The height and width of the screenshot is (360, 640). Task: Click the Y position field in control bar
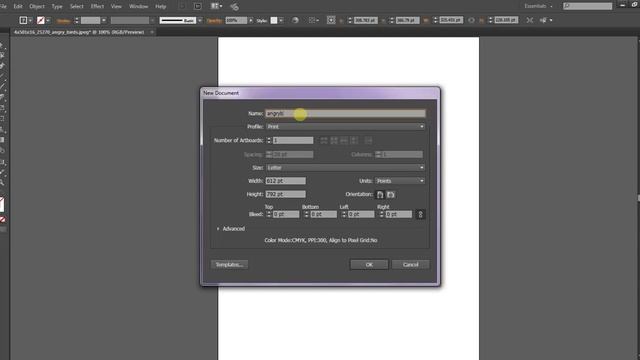(407, 20)
